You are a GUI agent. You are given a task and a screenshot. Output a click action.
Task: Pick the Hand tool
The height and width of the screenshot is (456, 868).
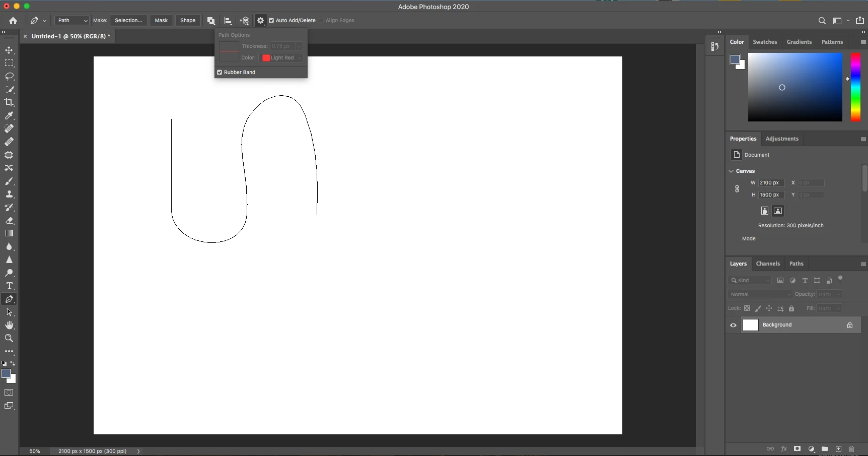[9, 325]
